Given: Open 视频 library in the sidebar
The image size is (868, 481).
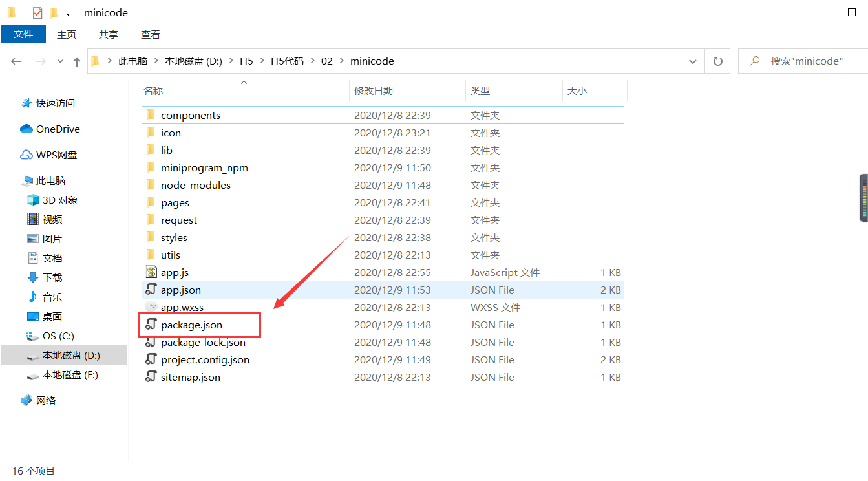Looking at the screenshot, I should pos(52,220).
